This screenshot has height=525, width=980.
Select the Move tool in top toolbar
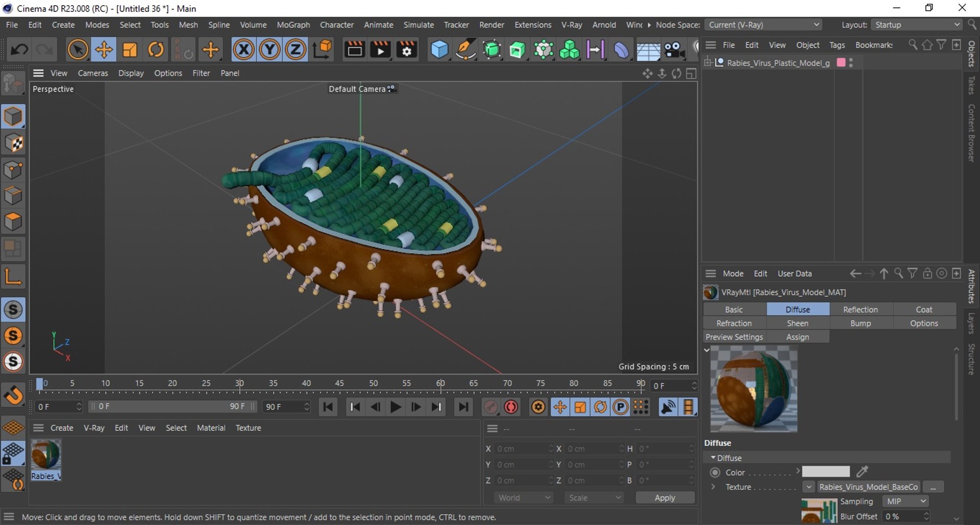104,50
